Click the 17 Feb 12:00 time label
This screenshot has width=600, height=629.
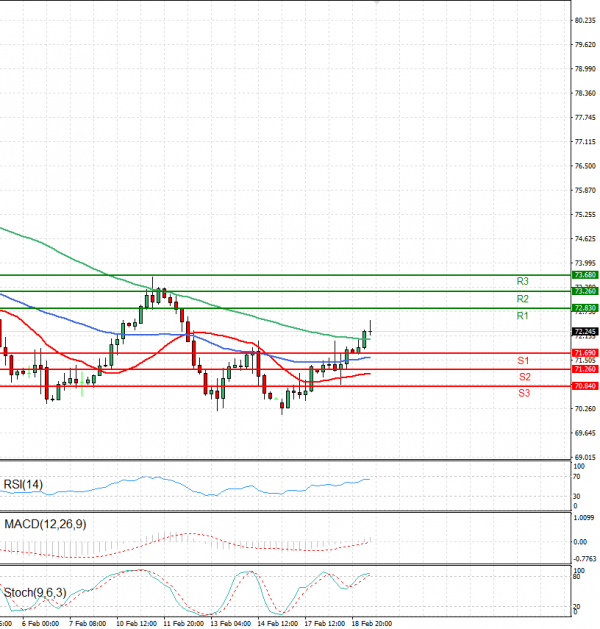(x=324, y=623)
